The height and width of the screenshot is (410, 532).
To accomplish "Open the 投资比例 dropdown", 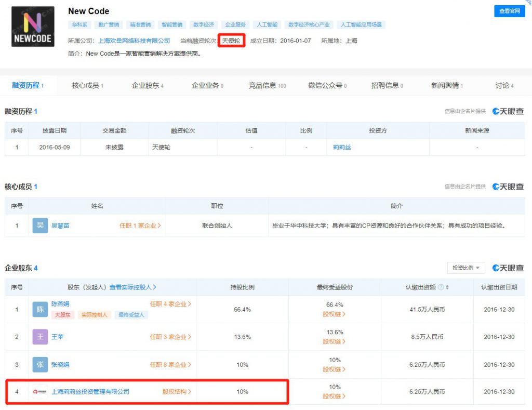I will pos(466,268).
